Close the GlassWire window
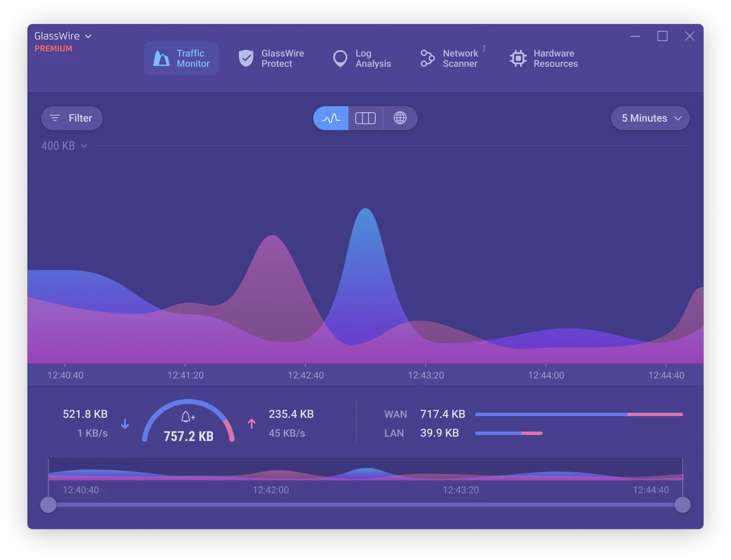 (690, 37)
